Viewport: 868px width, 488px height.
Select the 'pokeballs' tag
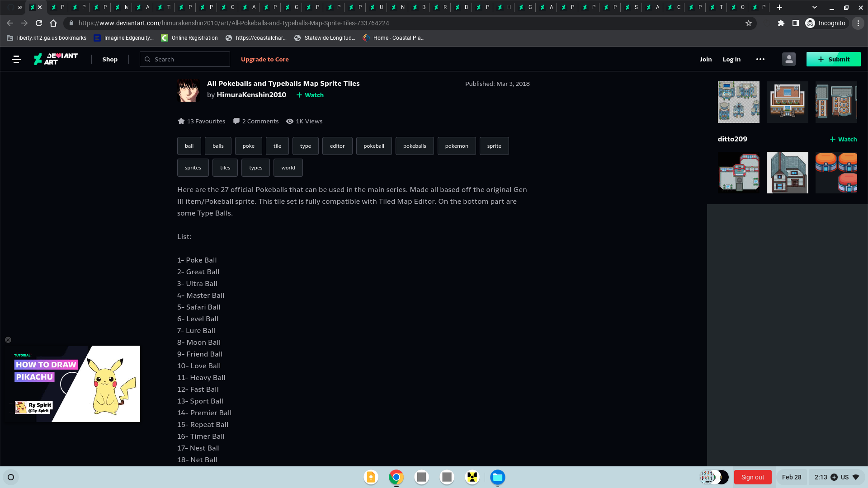[415, 146]
